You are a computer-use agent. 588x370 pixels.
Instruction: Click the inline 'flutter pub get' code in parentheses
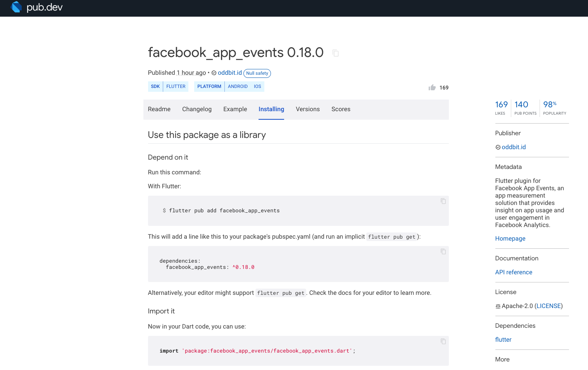tap(392, 237)
